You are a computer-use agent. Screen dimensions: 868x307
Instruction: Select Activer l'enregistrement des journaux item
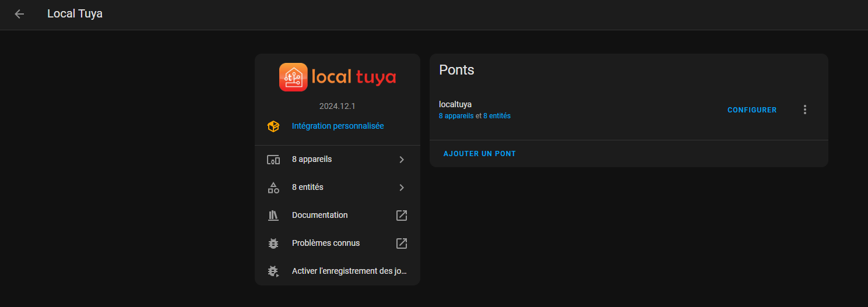point(349,271)
